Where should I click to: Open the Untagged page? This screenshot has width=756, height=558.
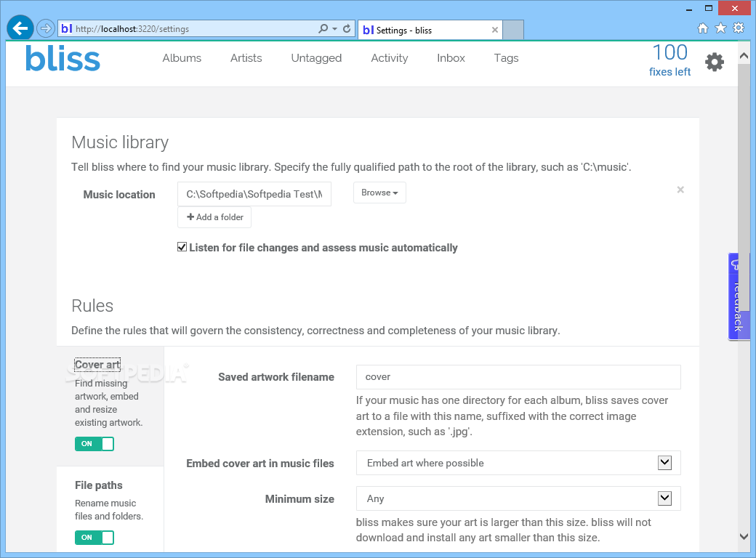[316, 58]
